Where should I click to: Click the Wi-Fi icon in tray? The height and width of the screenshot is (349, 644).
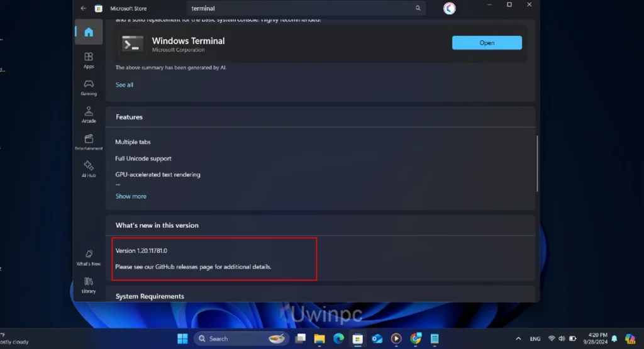552,339
